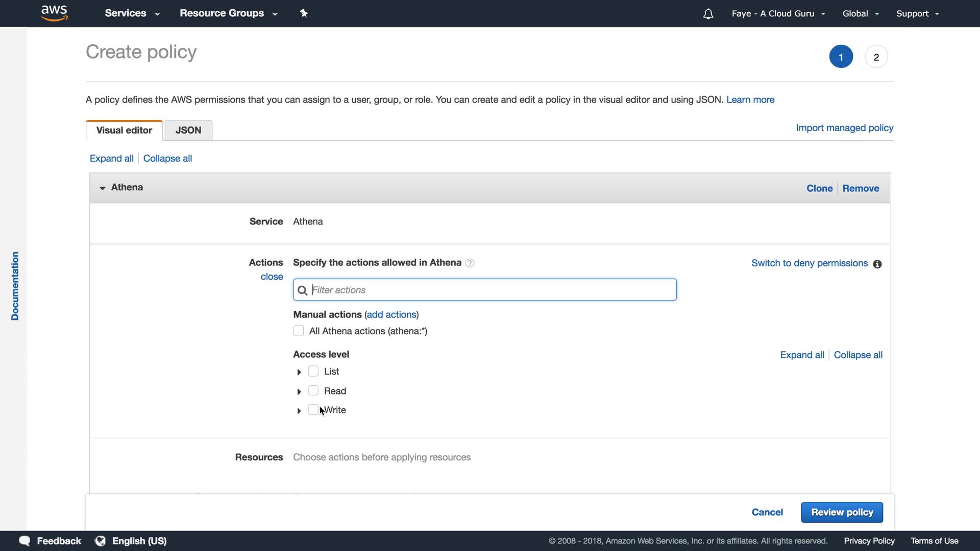The height and width of the screenshot is (551, 980).
Task: Click info icon beside deny permissions
Action: [877, 264]
